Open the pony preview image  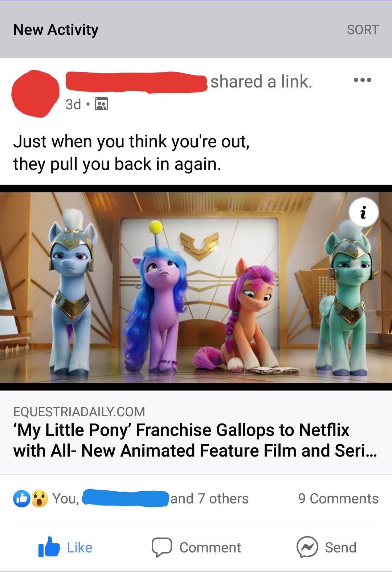[196, 287]
